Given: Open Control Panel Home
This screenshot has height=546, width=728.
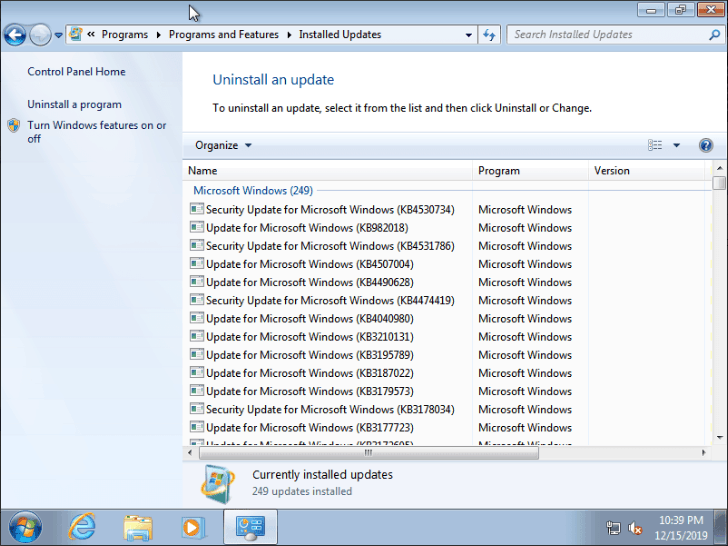Looking at the screenshot, I should coord(76,72).
